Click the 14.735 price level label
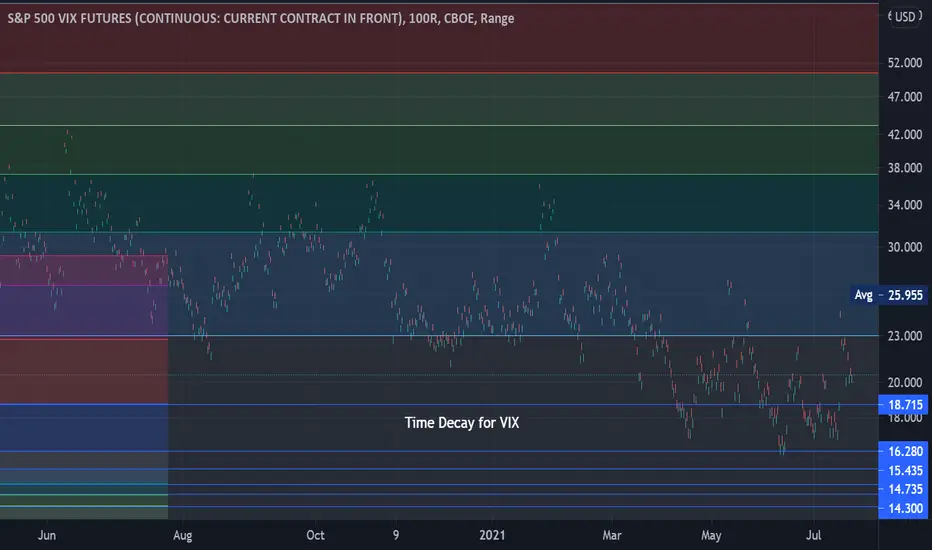 coord(905,489)
